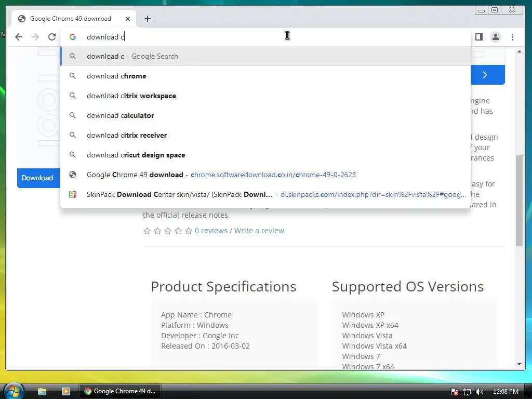Open the user profile avatar
This screenshot has width=532, height=399.
point(495,37)
